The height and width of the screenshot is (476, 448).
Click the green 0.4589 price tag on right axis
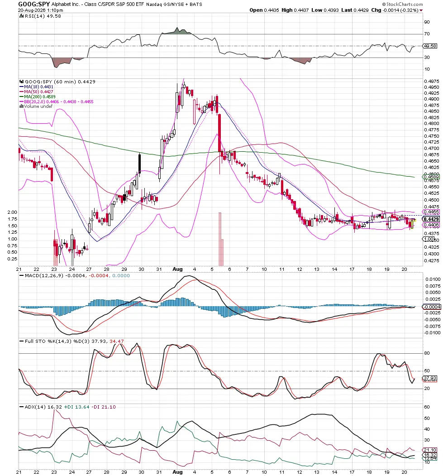coord(431,177)
